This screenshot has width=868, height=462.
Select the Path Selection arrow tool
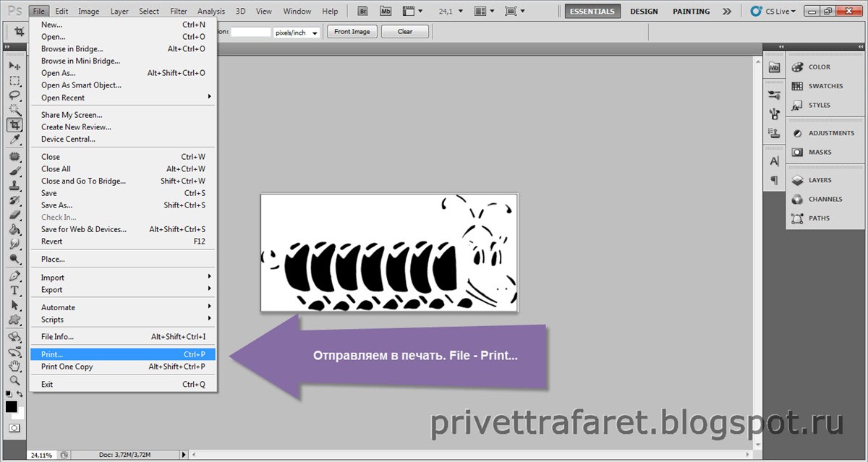[14, 304]
